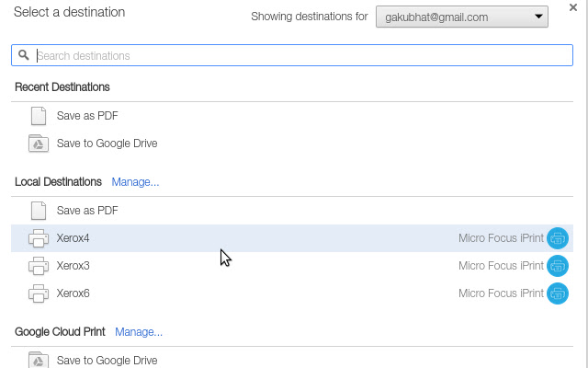Click the Google Drive icon under Recent Destinations
Image resolution: width=588 pixels, height=368 pixels.
coord(38,144)
